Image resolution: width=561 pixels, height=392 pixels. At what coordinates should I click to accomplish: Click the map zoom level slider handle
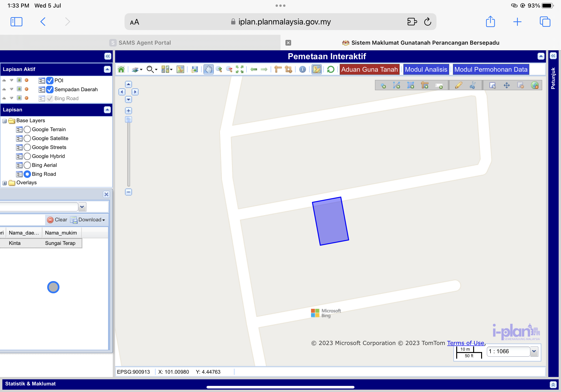point(128,120)
